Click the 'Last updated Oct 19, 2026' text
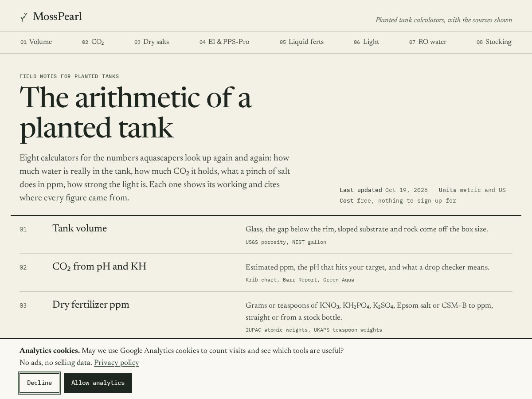 pyautogui.click(x=383, y=190)
